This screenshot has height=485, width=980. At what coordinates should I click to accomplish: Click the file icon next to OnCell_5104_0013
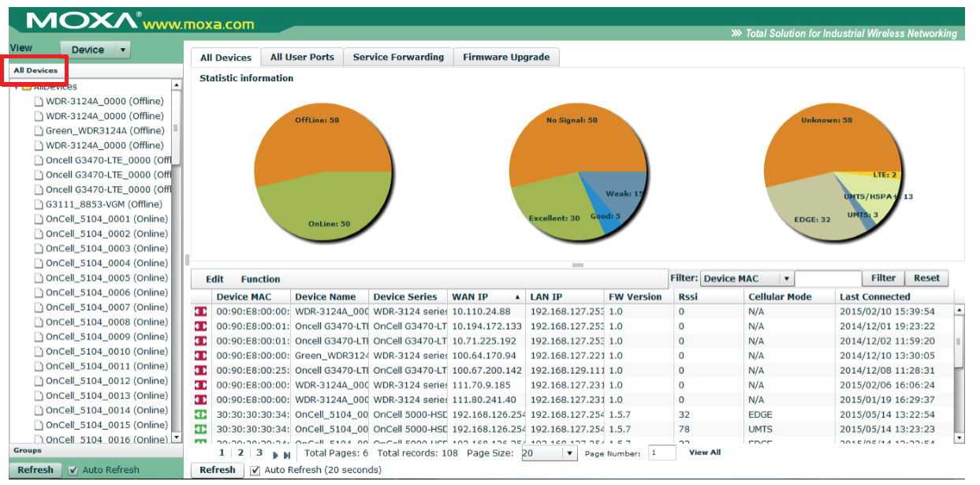tap(39, 396)
